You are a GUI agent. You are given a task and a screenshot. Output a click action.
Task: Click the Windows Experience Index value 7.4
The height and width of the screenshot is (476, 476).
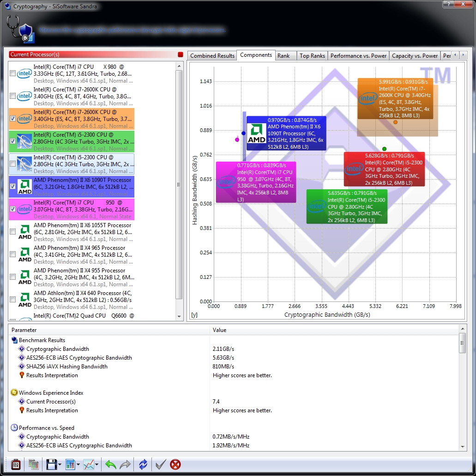coord(216,401)
